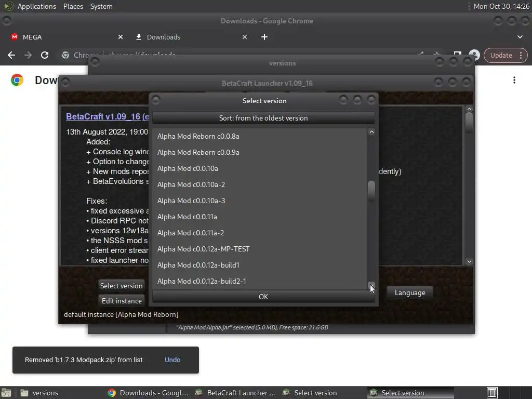The width and height of the screenshot is (532, 399).
Task: Switch to Downloads Google Chrome taskbar item
Action: pos(148,393)
